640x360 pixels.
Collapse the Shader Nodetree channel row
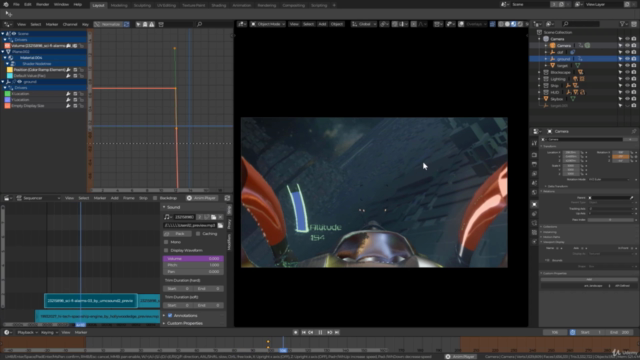(7, 64)
